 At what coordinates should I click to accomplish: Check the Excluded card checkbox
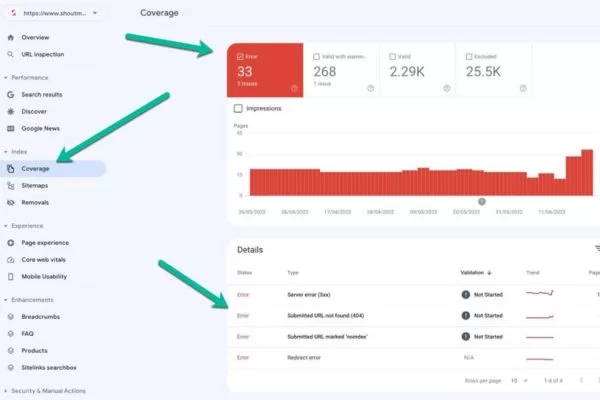coord(469,57)
